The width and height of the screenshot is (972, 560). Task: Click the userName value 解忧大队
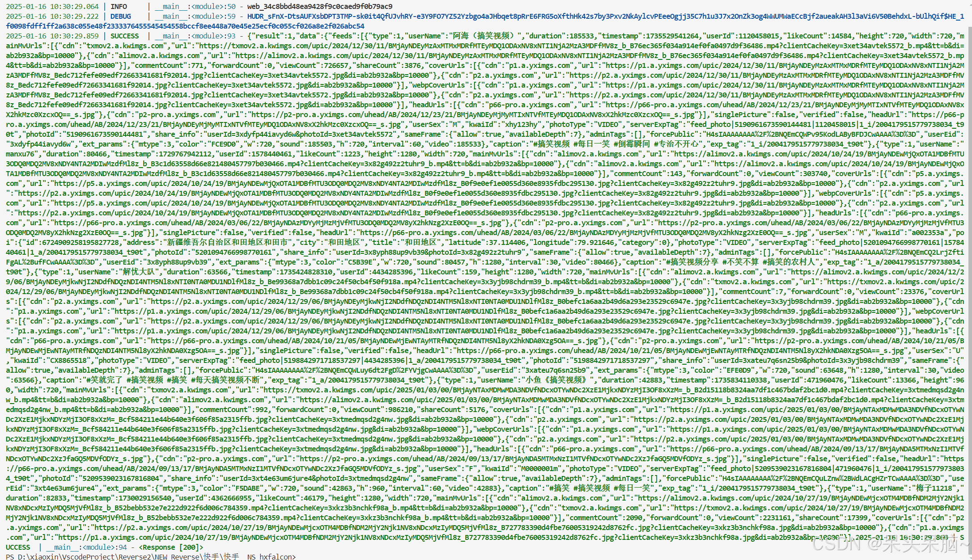click(139, 272)
